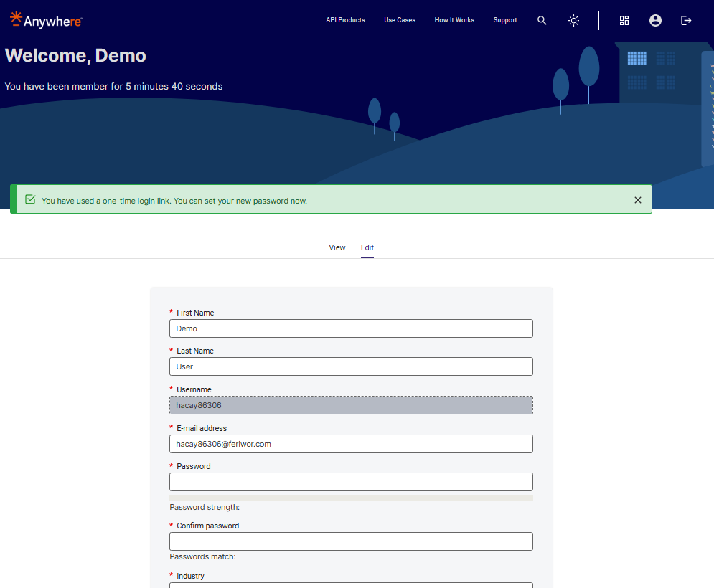Open the Use Cases menu

(x=400, y=20)
